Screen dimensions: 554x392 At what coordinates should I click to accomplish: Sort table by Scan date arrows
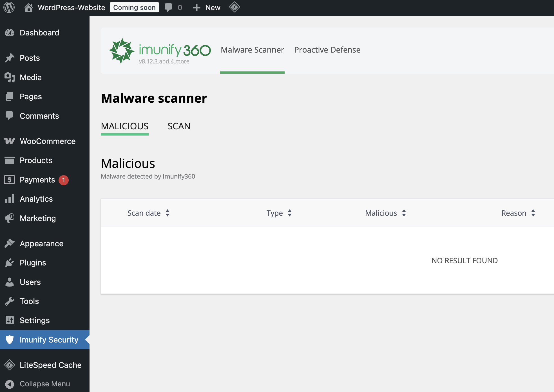point(167,213)
